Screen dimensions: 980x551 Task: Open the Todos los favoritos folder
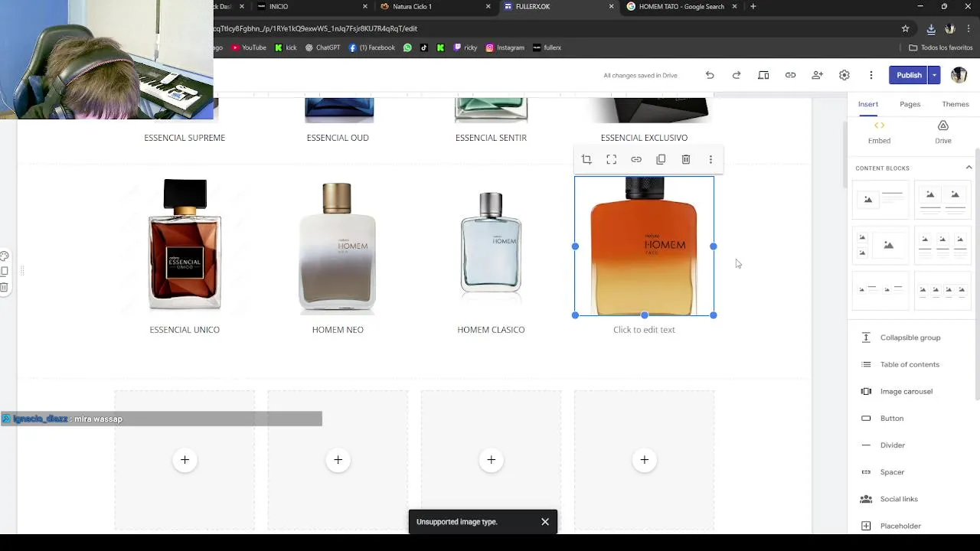tap(941, 47)
